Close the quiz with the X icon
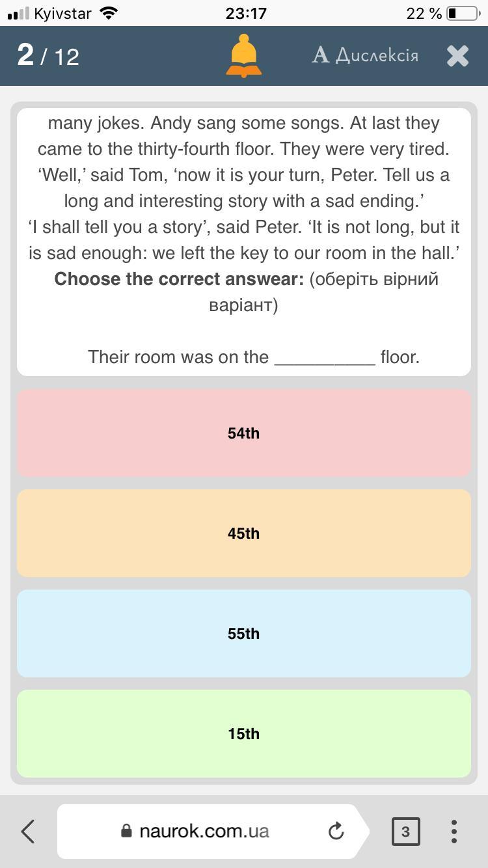The width and height of the screenshot is (488, 868). pyautogui.click(x=458, y=56)
